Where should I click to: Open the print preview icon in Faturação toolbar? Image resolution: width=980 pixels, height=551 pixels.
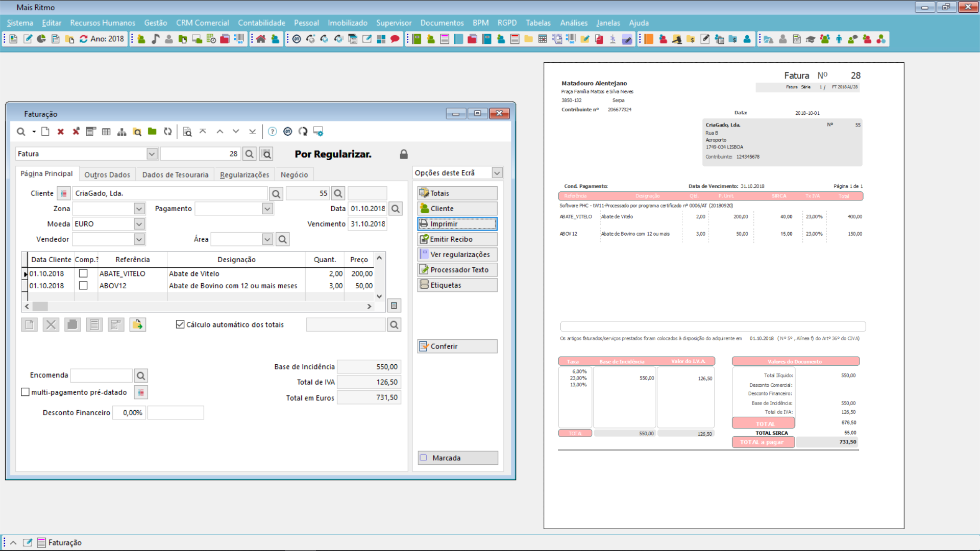pyautogui.click(x=187, y=132)
